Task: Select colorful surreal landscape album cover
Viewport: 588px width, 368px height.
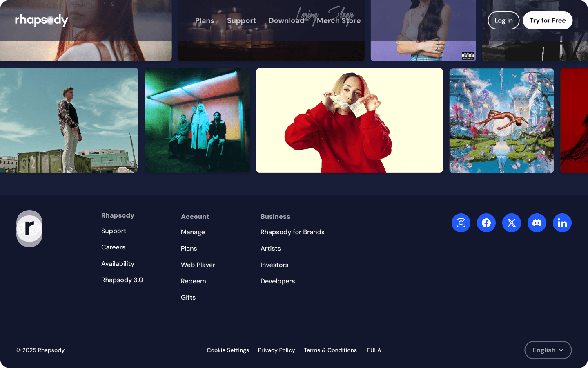Action: [x=502, y=120]
